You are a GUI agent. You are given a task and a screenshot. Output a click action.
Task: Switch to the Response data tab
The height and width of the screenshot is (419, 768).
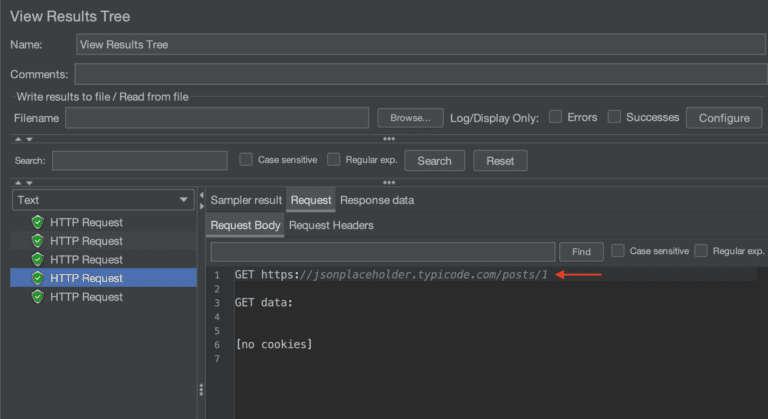click(377, 200)
